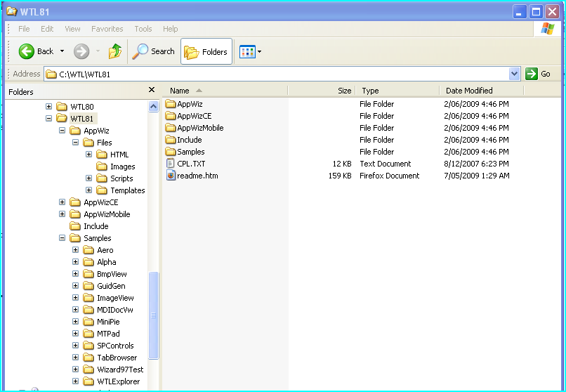Click the Go button
This screenshot has height=392, width=566.
coord(539,74)
